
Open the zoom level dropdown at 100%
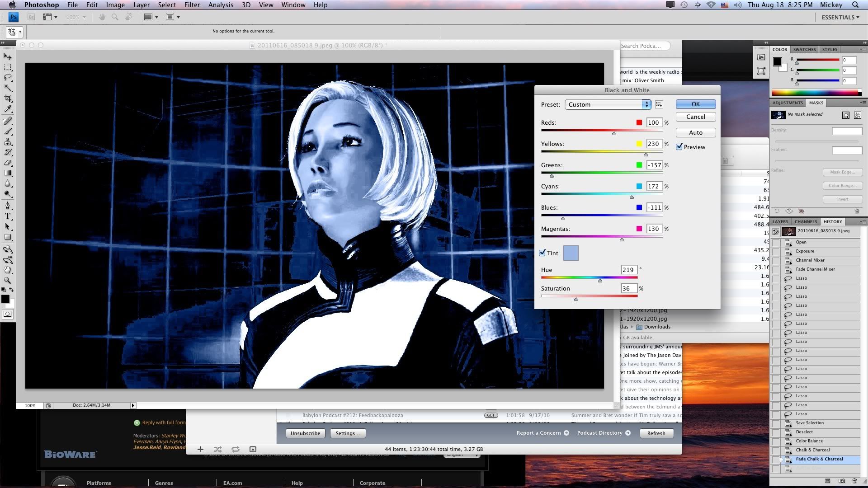[76, 17]
